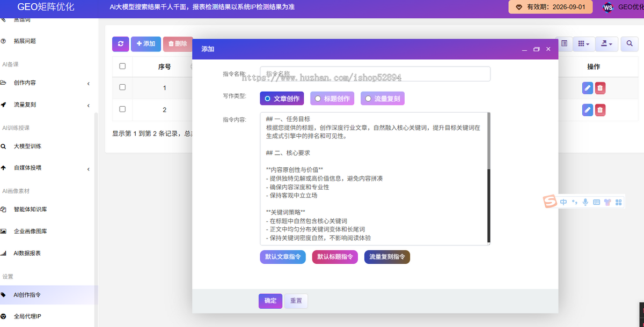644x327 pixels.
Task: Tick the checkbox for row 1
Action: coord(122,87)
